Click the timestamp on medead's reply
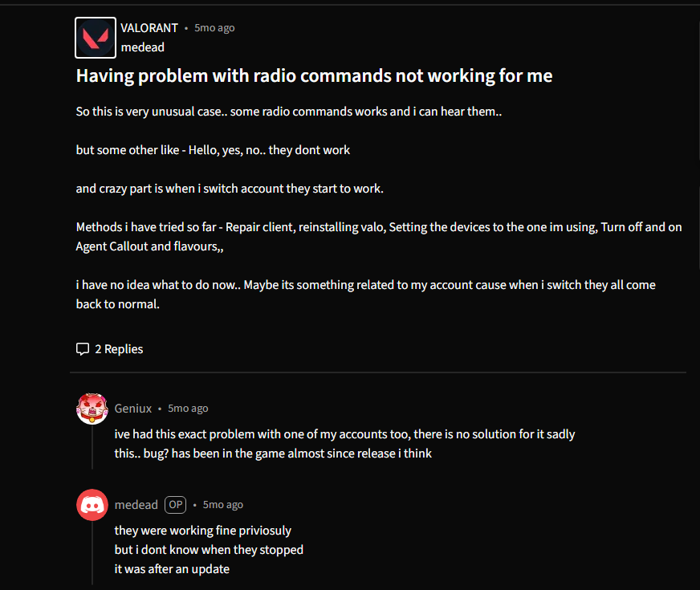This screenshot has height=590, width=700. point(223,505)
